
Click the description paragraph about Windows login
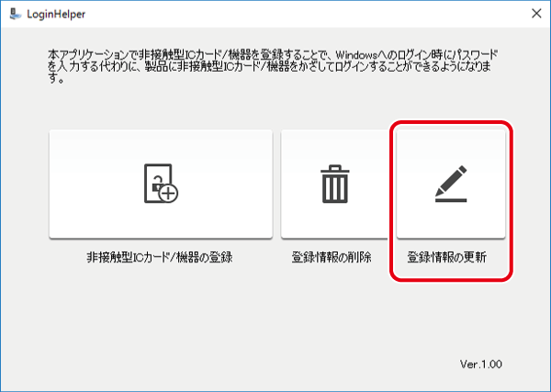pyautogui.click(x=273, y=67)
